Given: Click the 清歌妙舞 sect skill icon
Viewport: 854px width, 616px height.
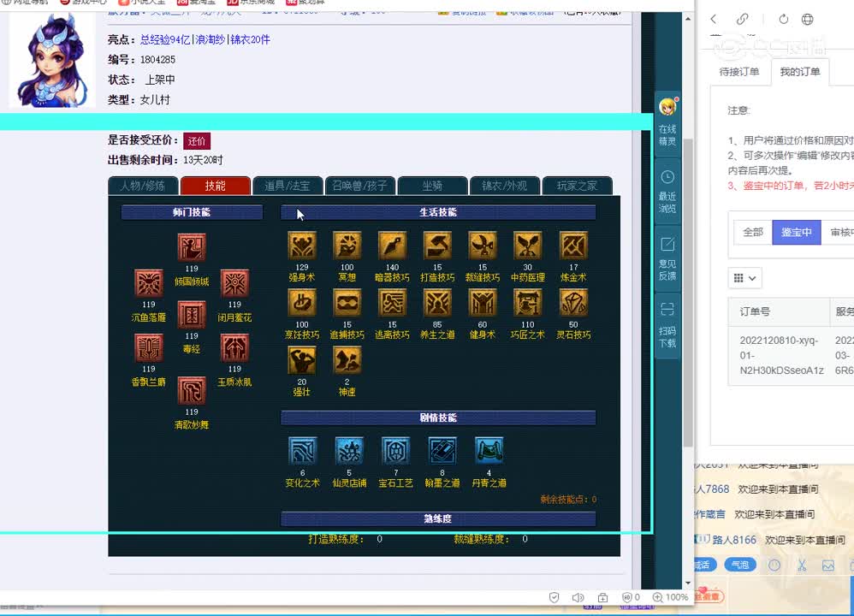Looking at the screenshot, I should click(x=192, y=390).
